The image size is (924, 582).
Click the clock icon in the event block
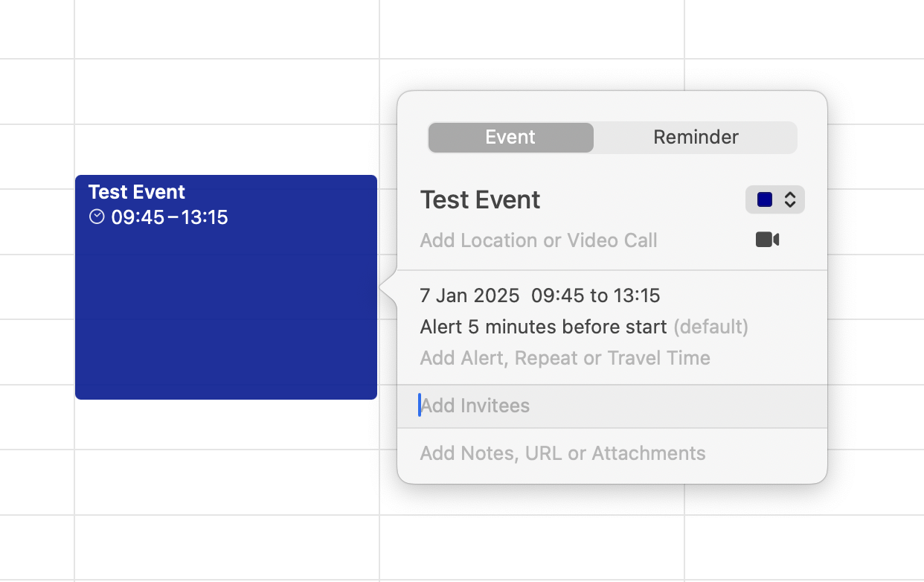97,217
